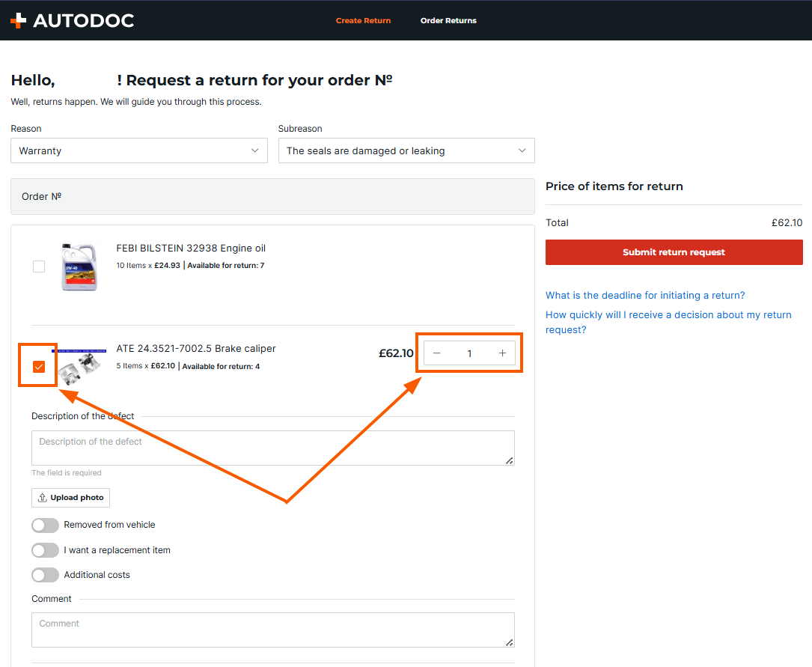Click the Upload photo button
This screenshot has width=812, height=667.
pyautogui.click(x=70, y=498)
